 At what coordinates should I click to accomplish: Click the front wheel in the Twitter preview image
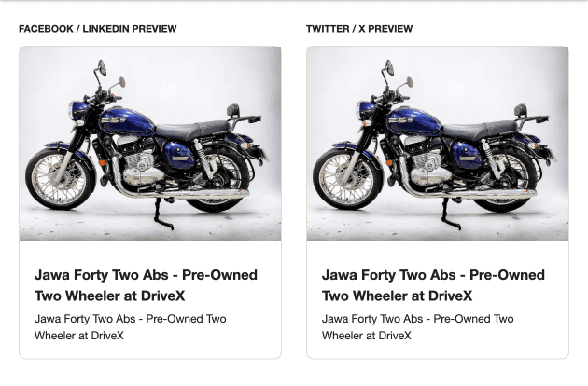[347, 179]
